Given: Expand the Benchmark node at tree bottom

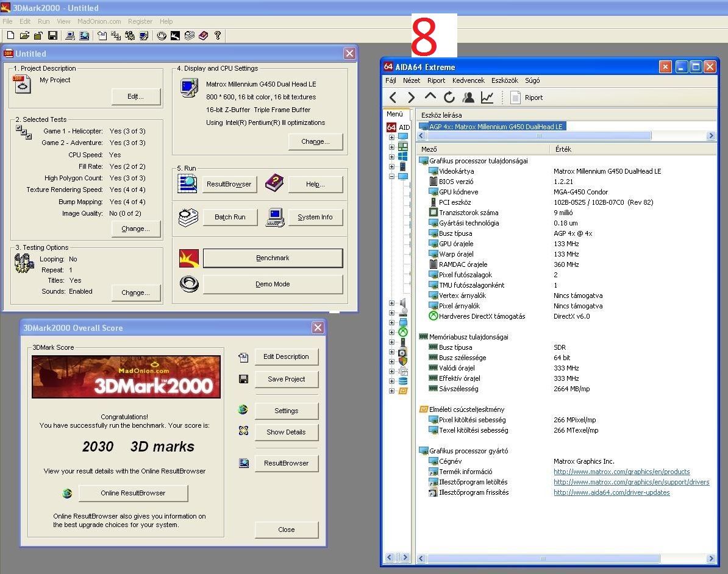Looking at the screenshot, I should coord(391,391).
